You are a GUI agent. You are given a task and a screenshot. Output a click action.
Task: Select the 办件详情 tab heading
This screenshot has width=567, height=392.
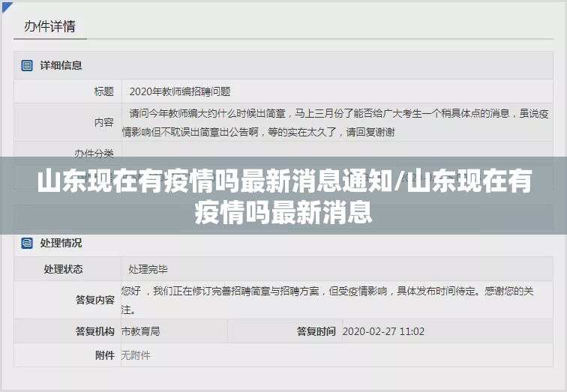[x=49, y=26]
